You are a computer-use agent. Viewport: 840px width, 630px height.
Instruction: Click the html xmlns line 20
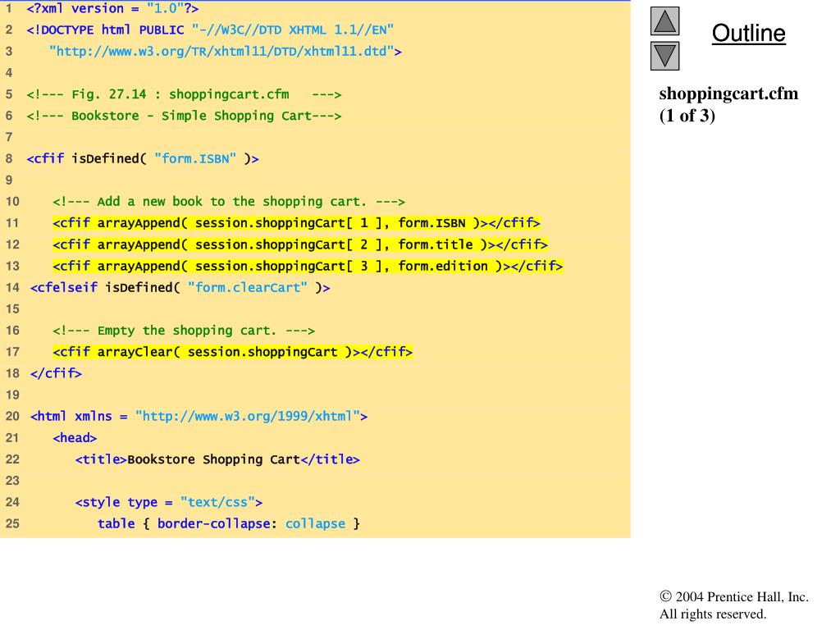[199, 416]
